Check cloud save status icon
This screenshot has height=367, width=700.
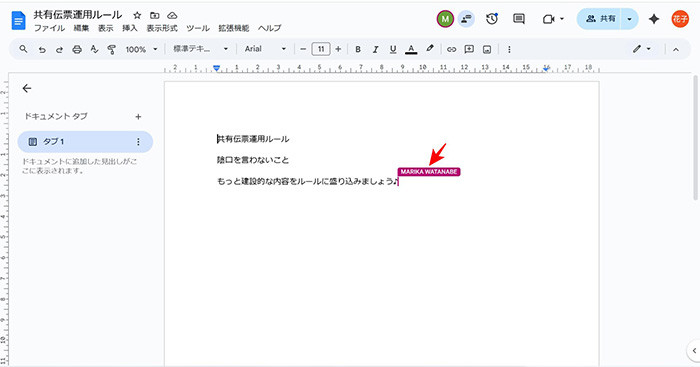(x=172, y=15)
